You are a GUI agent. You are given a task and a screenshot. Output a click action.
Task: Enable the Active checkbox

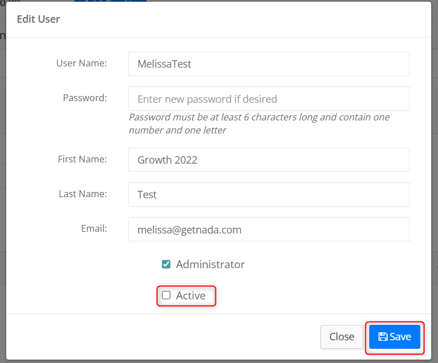click(x=166, y=295)
